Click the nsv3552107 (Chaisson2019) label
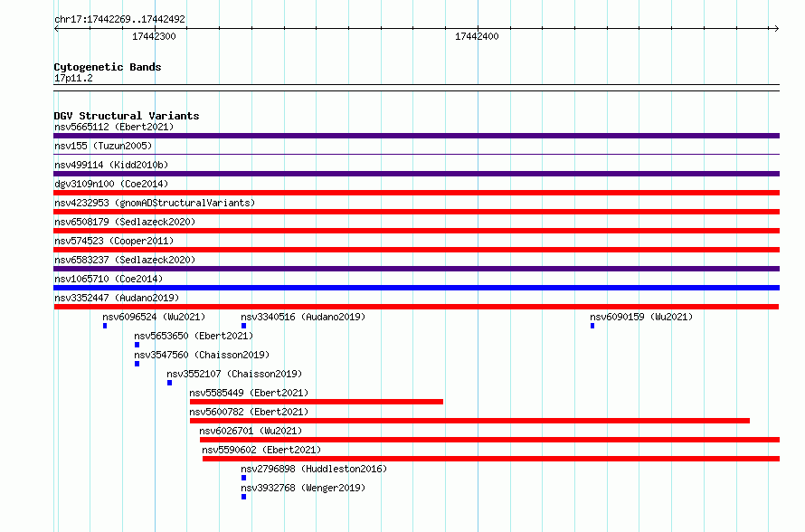The image size is (805, 532). click(x=234, y=374)
